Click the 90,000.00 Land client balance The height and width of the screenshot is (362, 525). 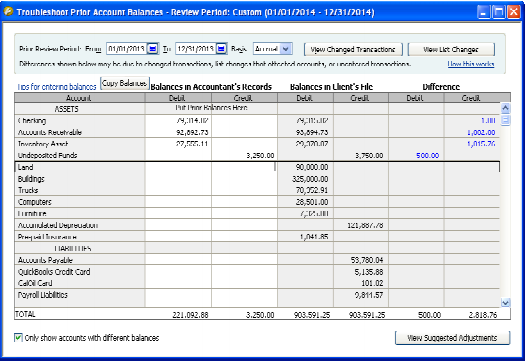(312, 167)
